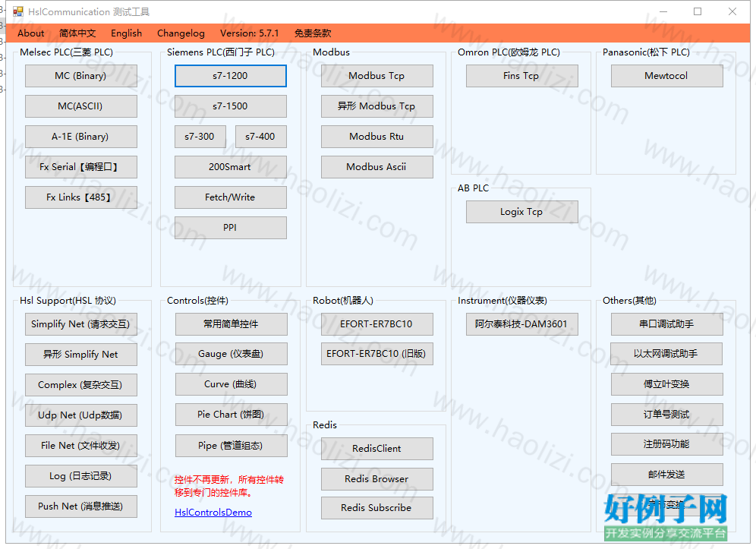756x549 pixels.
Task: Open 邮件发送 mail tool
Action: (x=666, y=475)
